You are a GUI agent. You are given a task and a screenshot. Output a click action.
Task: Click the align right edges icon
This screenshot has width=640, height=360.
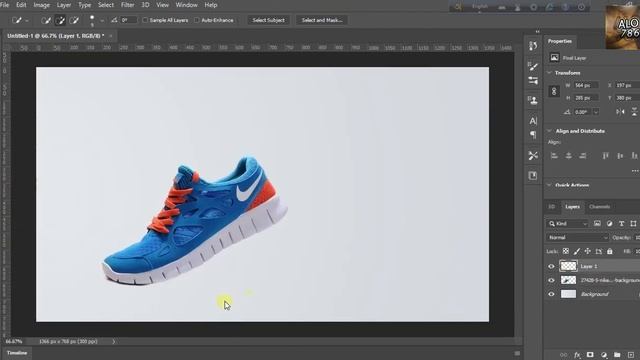point(582,156)
